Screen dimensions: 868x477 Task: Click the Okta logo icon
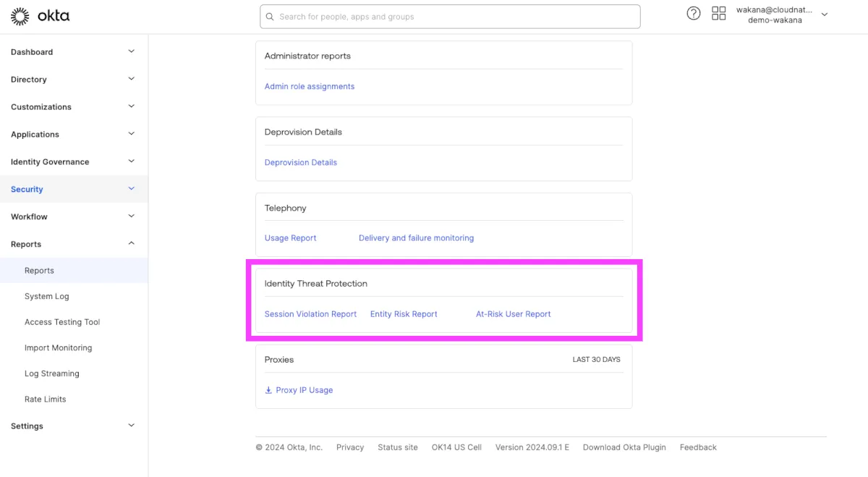tap(20, 16)
